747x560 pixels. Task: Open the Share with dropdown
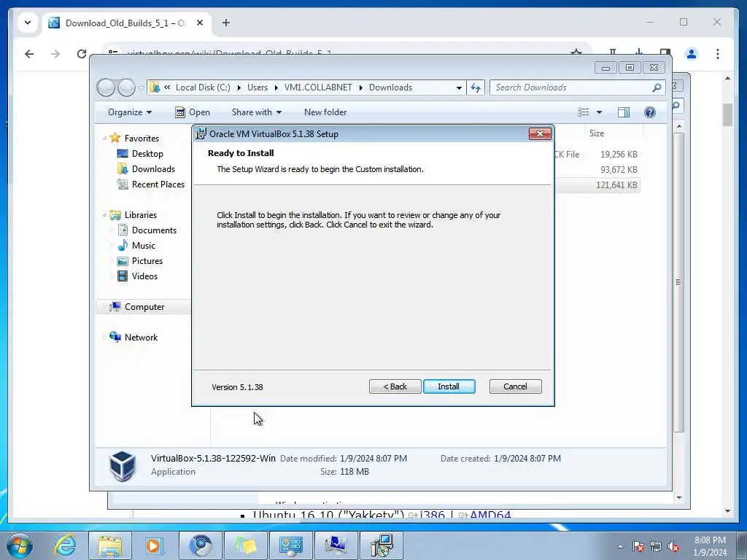(256, 112)
